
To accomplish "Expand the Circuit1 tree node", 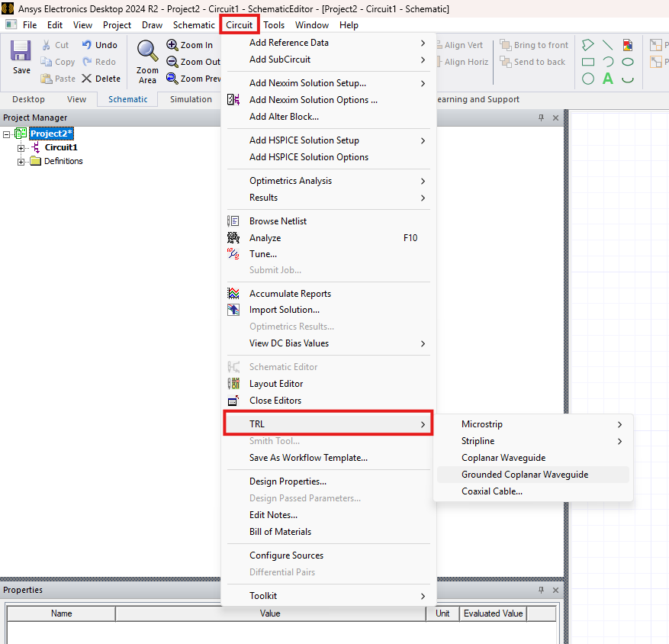I will pos(21,147).
